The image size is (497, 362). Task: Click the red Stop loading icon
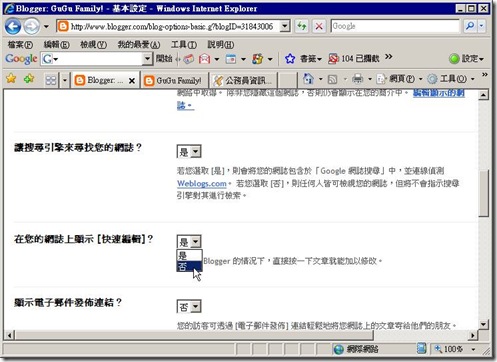tap(319, 26)
